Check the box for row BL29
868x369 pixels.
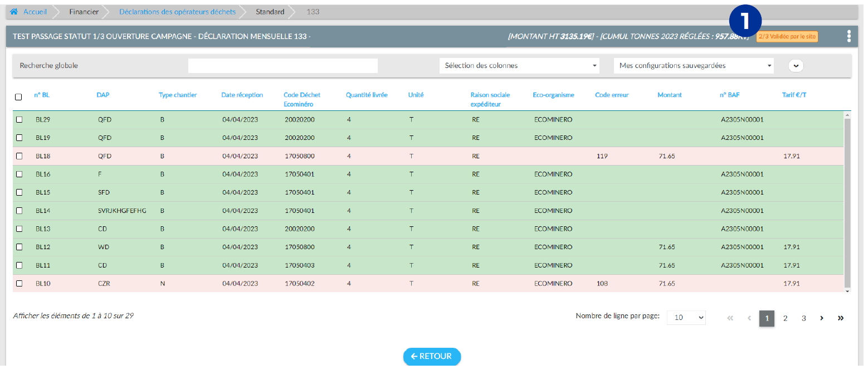coord(19,120)
